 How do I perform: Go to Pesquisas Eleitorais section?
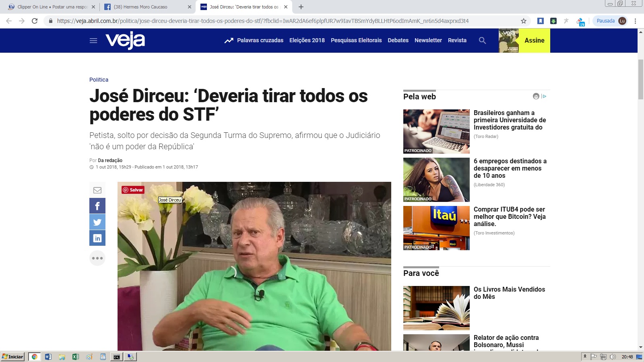(x=356, y=40)
